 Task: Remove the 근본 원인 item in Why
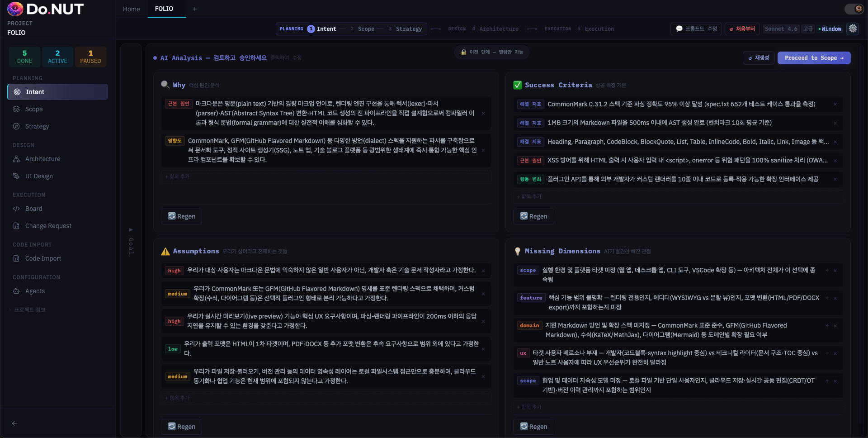coord(483,113)
